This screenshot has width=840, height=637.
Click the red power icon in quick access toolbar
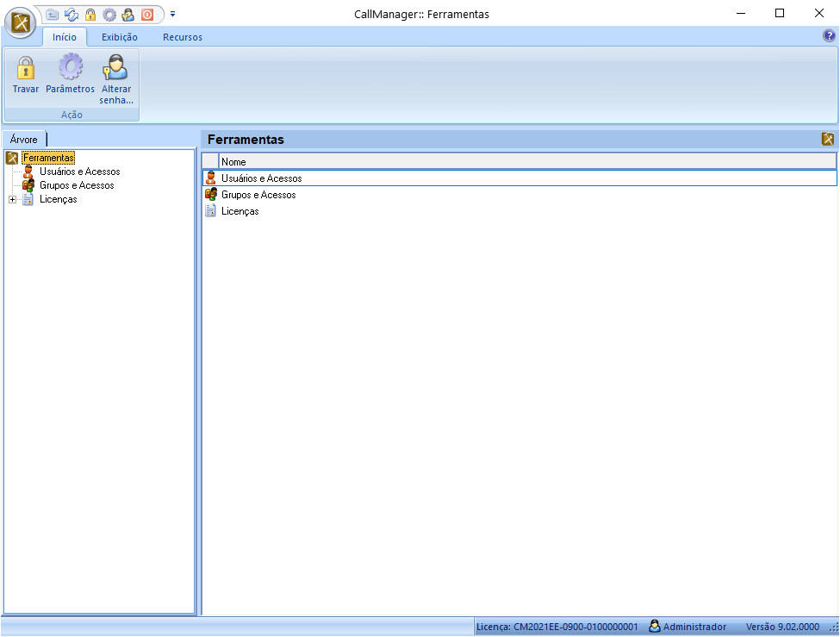click(x=147, y=15)
